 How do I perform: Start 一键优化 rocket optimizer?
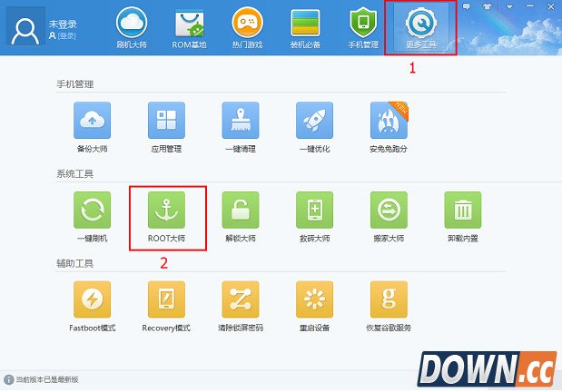(314, 120)
